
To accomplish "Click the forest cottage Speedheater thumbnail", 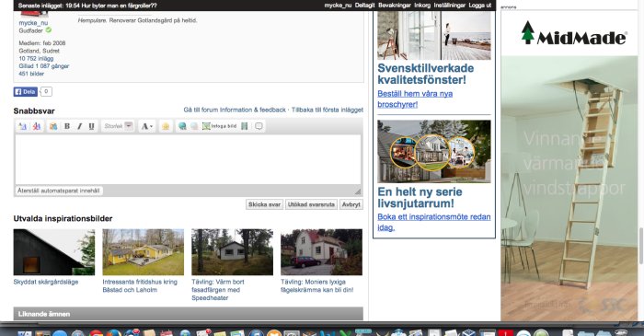I will tap(233, 252).
